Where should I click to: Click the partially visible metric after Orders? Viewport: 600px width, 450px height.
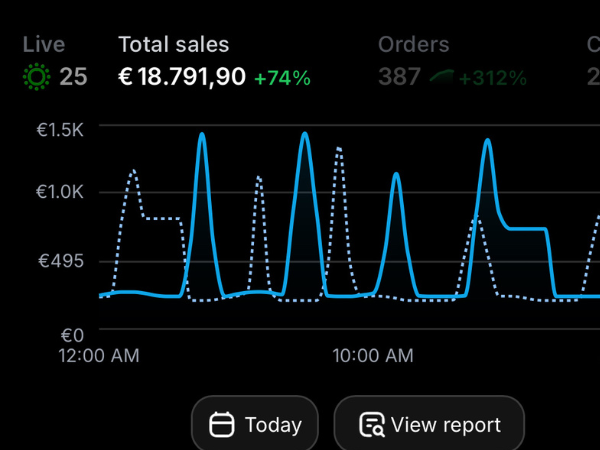(593, 62)
